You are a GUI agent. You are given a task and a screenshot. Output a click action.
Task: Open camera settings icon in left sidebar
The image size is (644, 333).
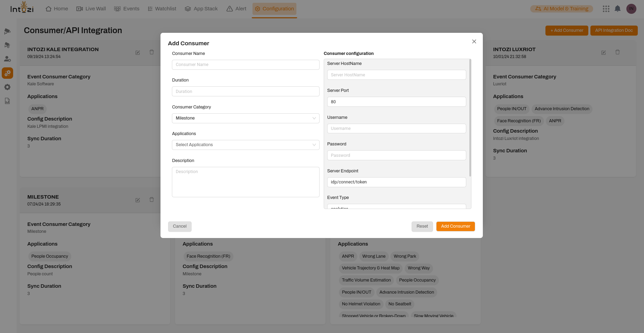pos(7,45)
